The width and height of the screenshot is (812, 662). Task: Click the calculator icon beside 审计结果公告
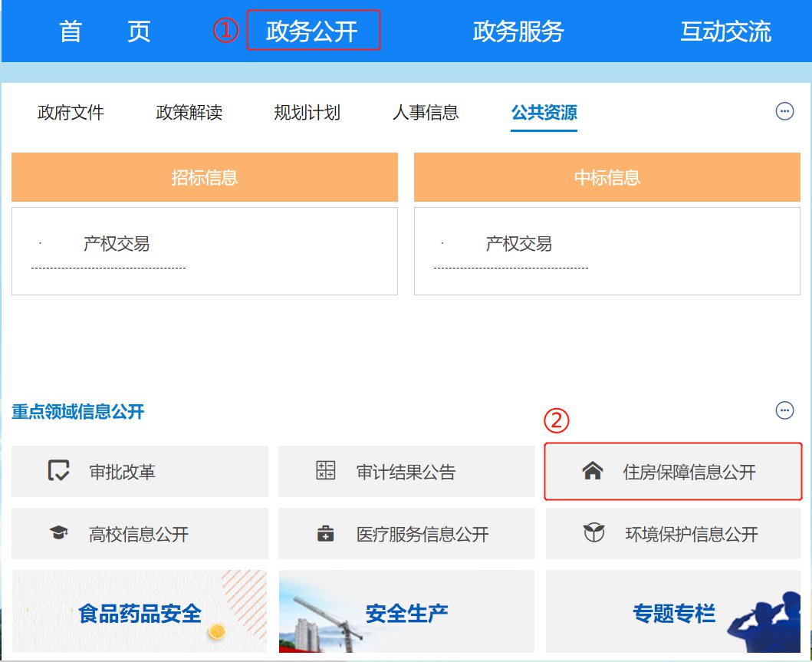[326, 471]
